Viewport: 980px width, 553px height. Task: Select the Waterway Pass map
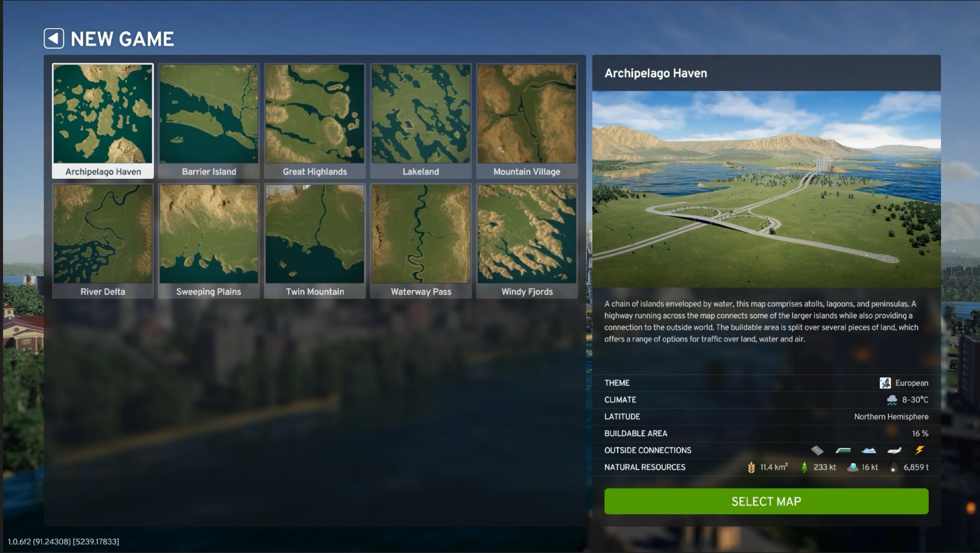click(x=421, y=241)
